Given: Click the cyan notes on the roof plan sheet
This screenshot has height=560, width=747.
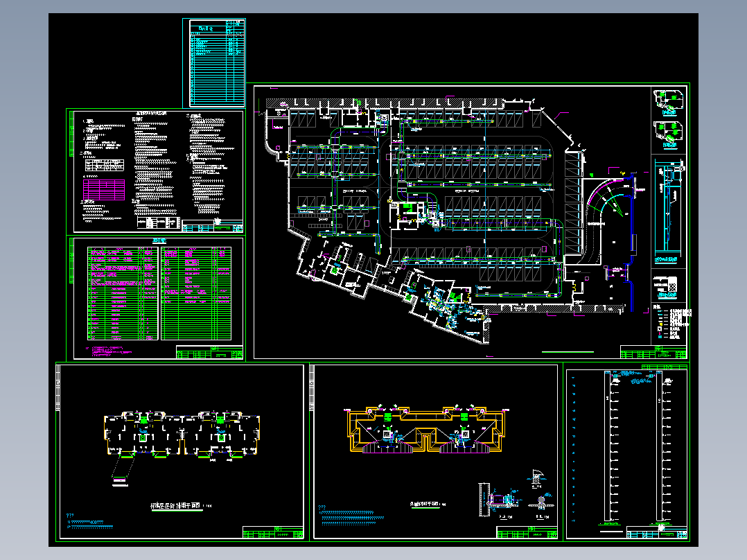Looking at the screenshot, I should tap(351, 516).
